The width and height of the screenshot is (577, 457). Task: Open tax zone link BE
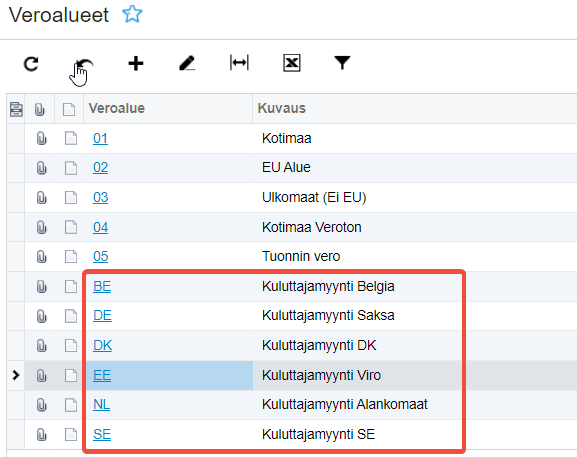[x=102, y=287]
